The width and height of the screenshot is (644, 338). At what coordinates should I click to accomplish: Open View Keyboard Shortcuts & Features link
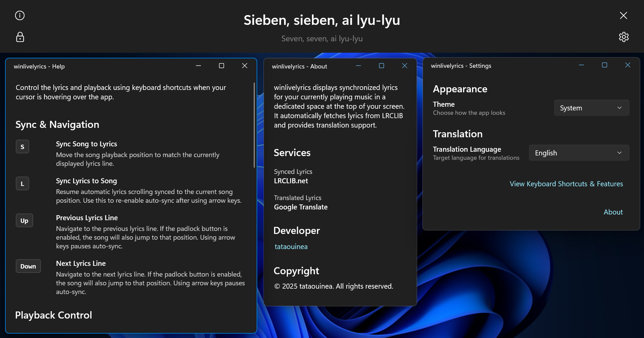(566, 184)
